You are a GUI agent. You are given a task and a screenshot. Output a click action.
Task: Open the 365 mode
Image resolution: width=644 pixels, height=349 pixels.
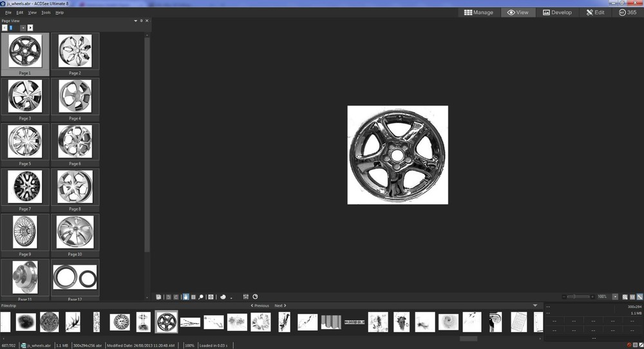(627, 12)
